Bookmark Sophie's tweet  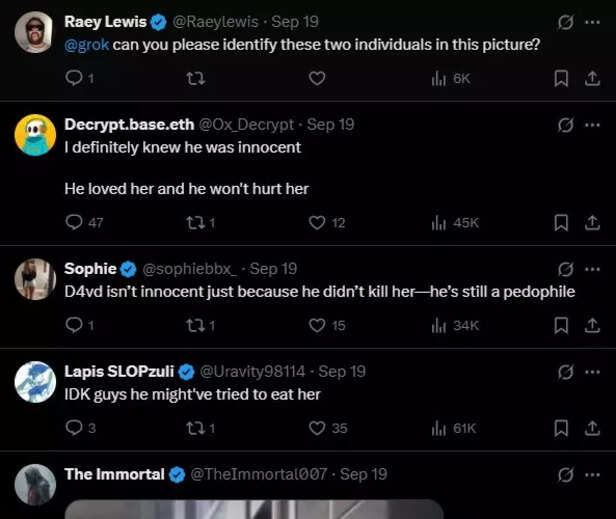coord(562,325)
